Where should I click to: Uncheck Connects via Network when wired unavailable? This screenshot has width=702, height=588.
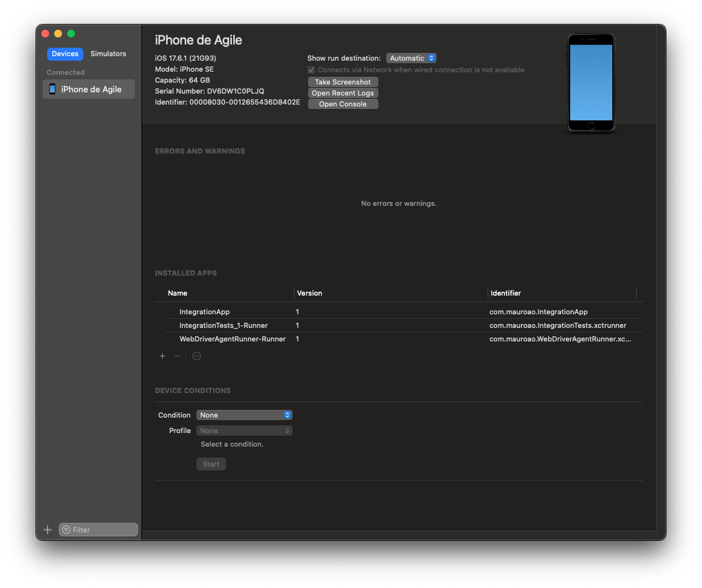(x=311, y=70)
